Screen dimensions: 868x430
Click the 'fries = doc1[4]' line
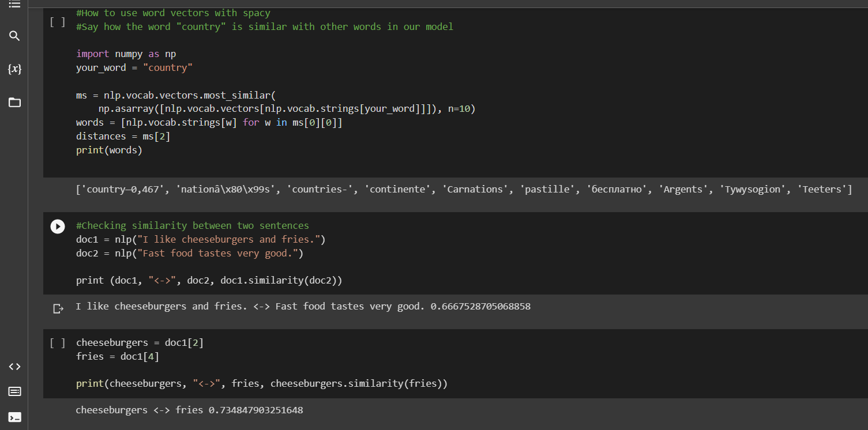tap(118, 357)
